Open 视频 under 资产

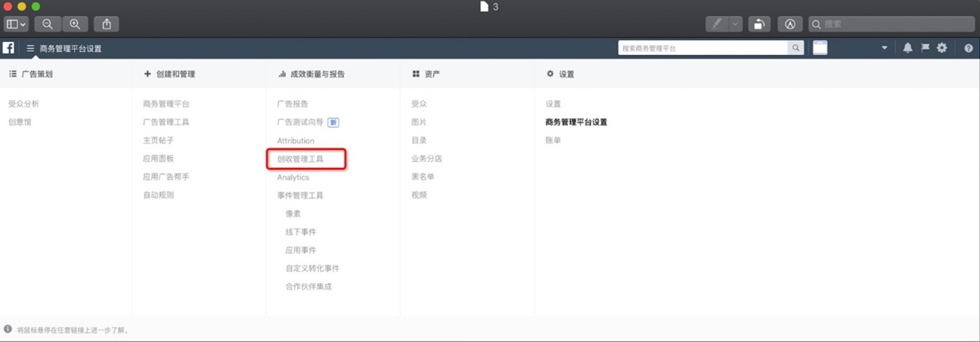point(418,195)
